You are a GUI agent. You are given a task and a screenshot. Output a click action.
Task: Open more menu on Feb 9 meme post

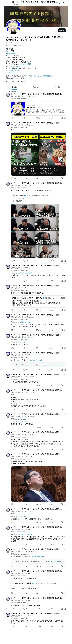(65, 183)
